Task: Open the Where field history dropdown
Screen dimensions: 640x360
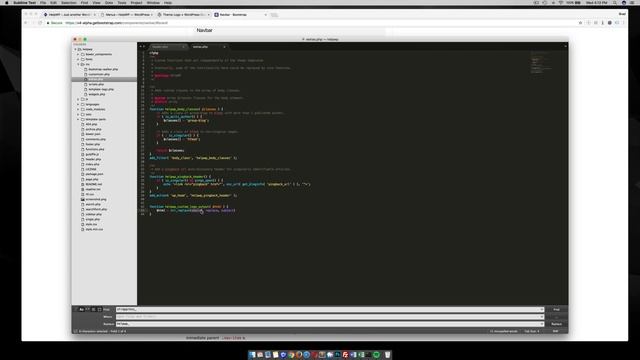Action: click(542, 317)
